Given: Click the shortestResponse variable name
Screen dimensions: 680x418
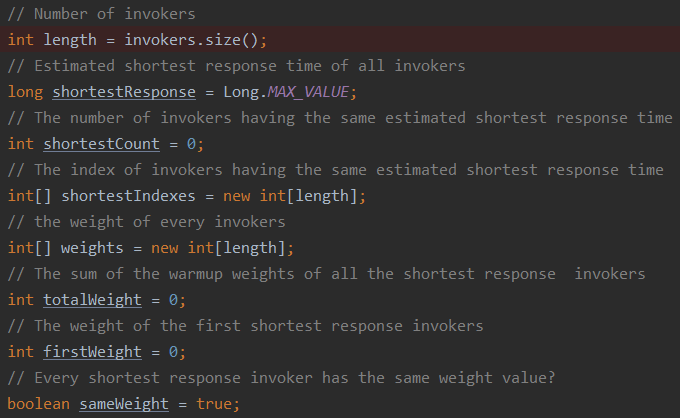Looking at the screenshot, I should [x=124, y=92].
